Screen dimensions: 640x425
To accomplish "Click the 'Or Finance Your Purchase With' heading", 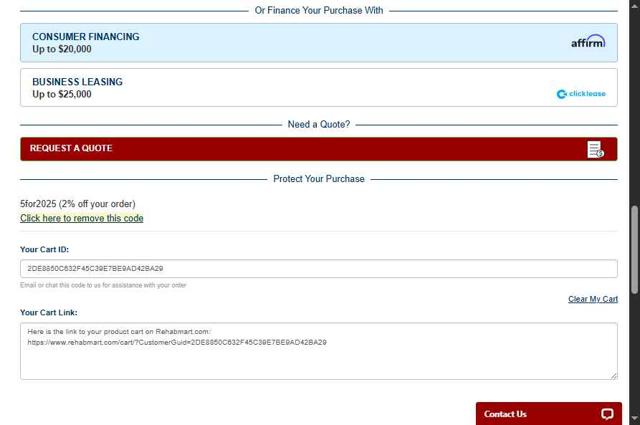I will click(x=319, y=11).
